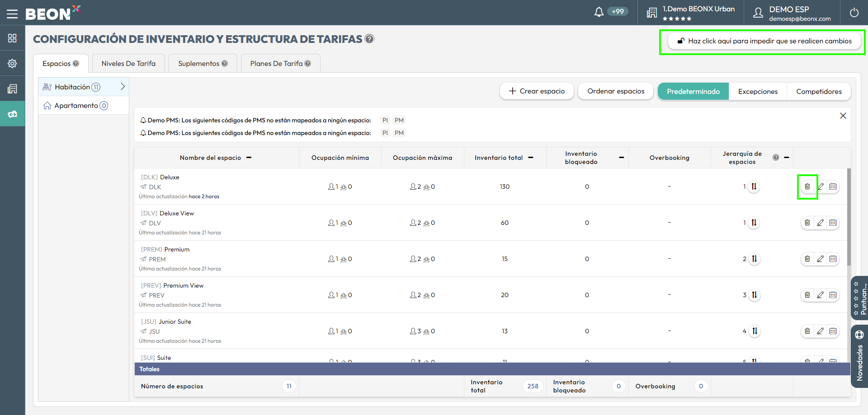Change hierarchy order for Premium
The image size is (868, 415).
[754, 259]
